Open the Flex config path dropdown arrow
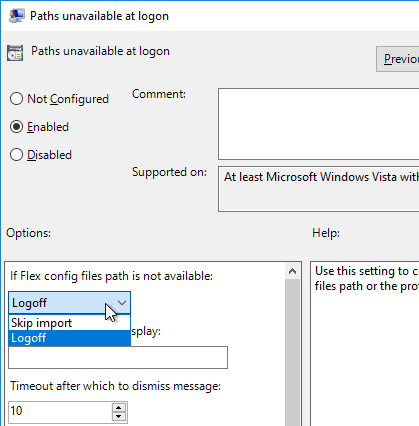The width and height of the screenshot is (419, 426). (x=122, y=303)
